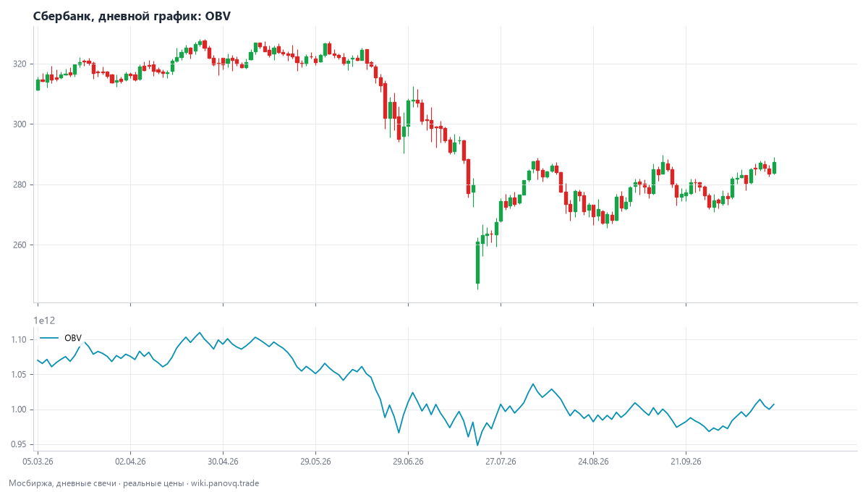Select the 27.07.26 date axis label
Viewport: 868px width, 492px height.
click(501, 461)
